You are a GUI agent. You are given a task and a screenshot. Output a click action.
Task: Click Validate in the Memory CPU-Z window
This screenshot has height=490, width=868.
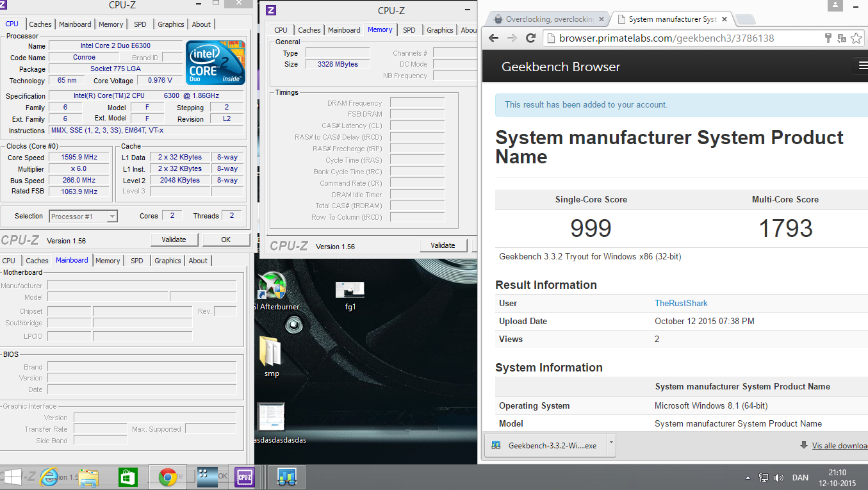(443, 245)
